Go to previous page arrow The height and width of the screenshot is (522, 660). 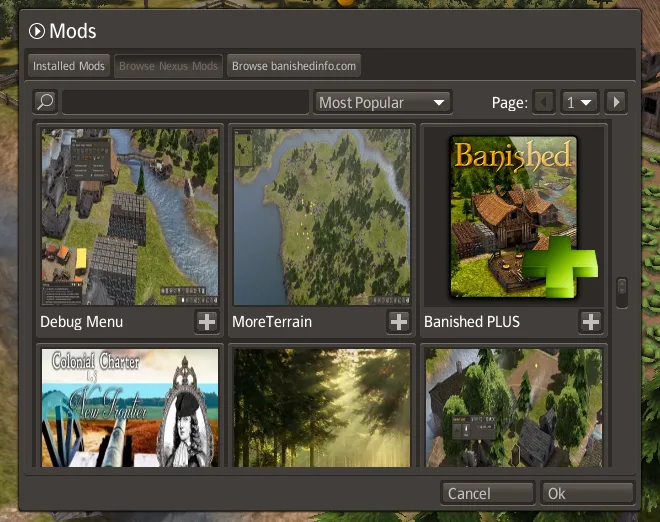(x=544, y=102)
